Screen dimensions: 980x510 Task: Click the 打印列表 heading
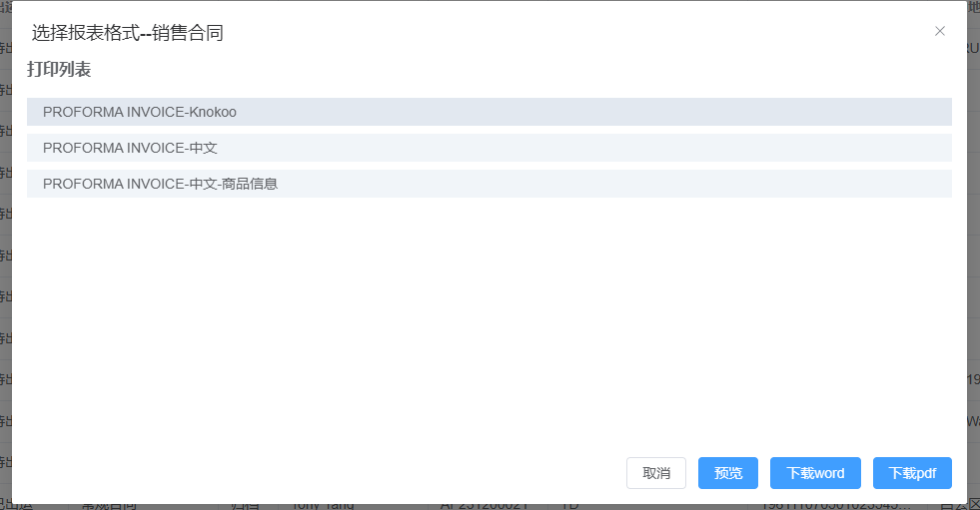pyautogui.click(x=59, y=69)
